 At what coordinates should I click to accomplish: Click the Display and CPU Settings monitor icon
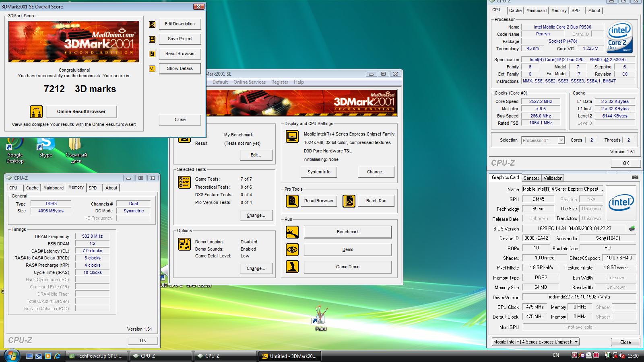292,137
